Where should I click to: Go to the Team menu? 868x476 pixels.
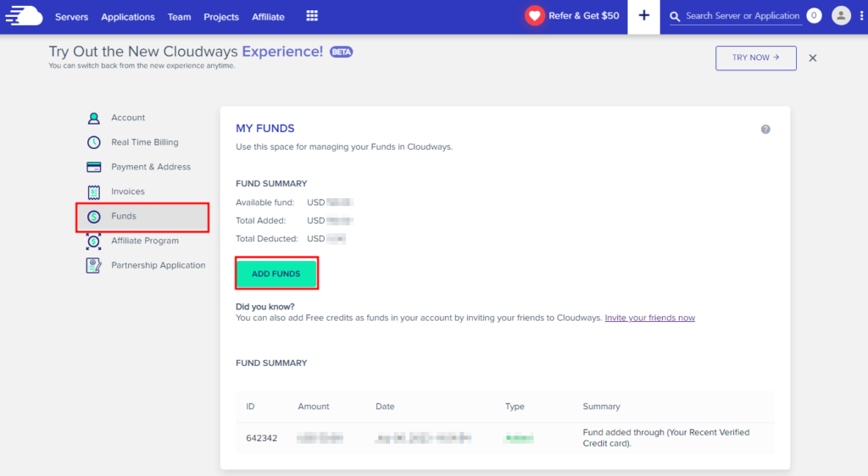[x=179, y=17]
